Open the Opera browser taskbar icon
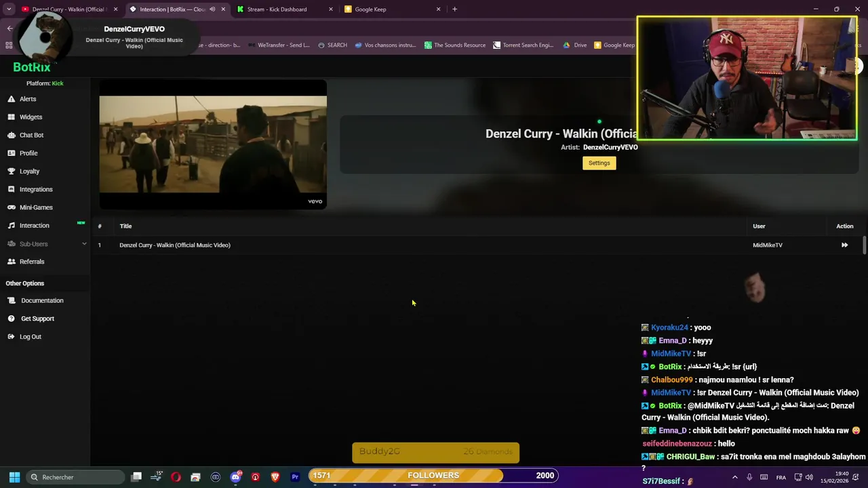 tap(176, 477)
